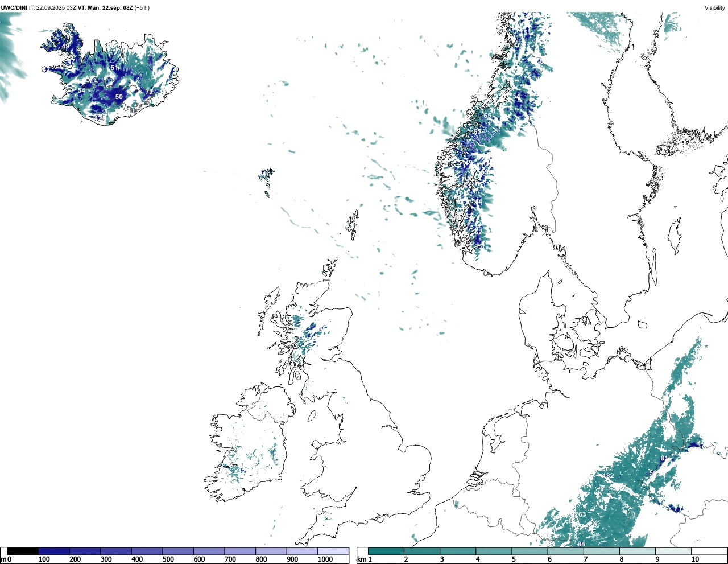Click the black 0–100 m legend swatch

(x=23, y=551)
